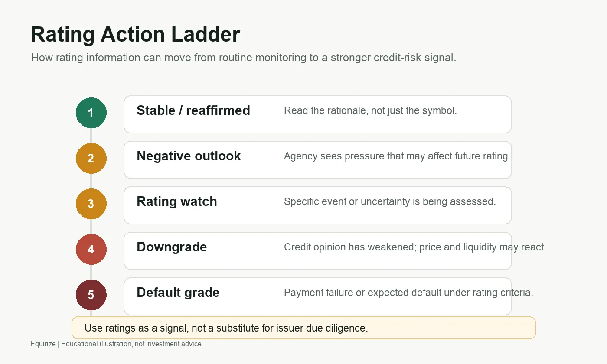607x364 pixels.
Task: Select the subtitle about routine monitoring
Action: pos(244,58)
